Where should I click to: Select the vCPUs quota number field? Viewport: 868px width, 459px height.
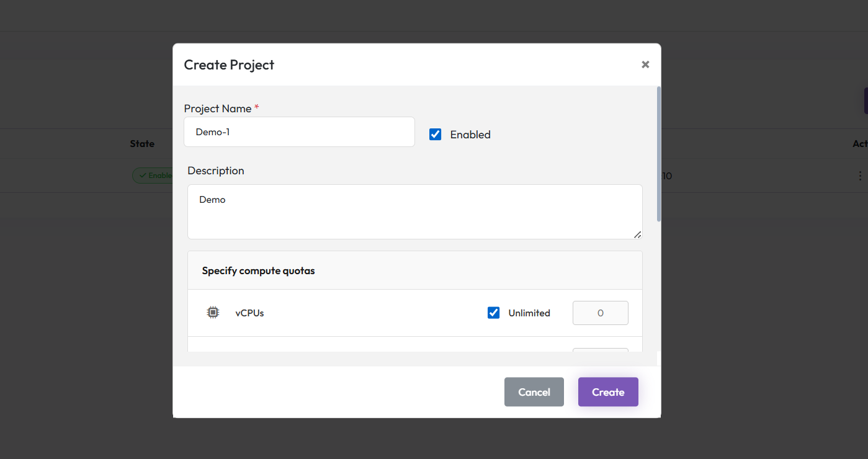pyautogui.click(x=600, y=313)
